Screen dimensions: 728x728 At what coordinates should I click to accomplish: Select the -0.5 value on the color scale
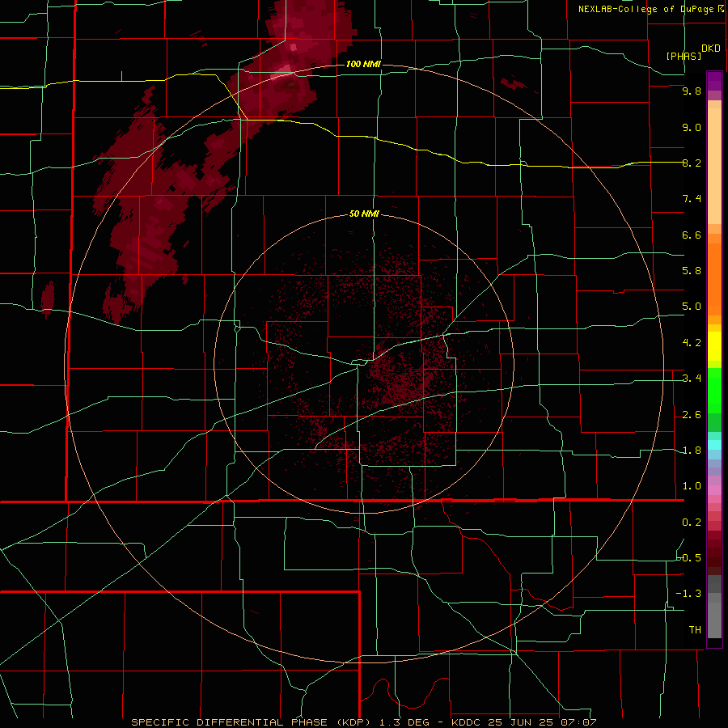tap(689, 558)
